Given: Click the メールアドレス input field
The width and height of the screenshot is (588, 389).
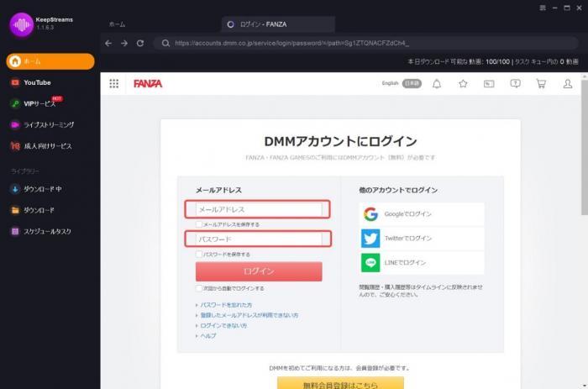Looking at the screenshot, I should 259,209.
